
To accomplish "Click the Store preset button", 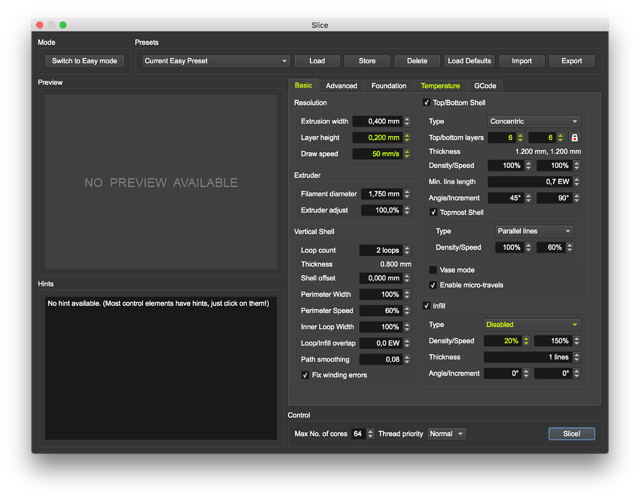I will (367, 61).
